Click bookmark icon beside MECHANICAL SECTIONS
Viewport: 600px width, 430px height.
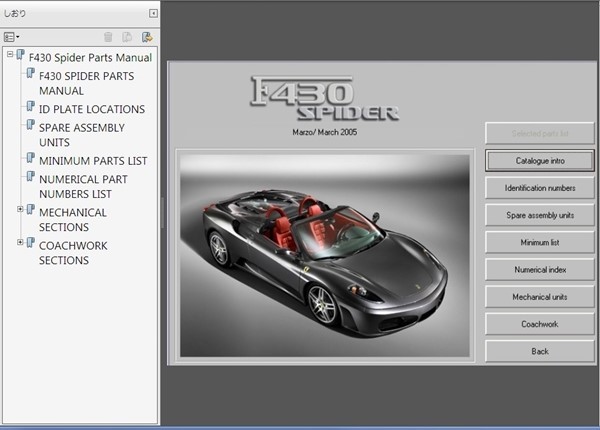pos(31,210)
